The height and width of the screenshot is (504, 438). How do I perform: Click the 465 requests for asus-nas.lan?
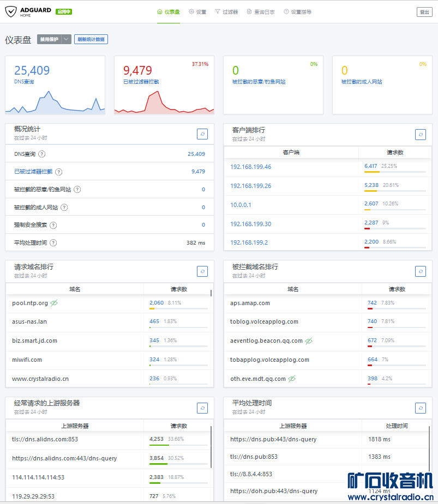[154, 321]
